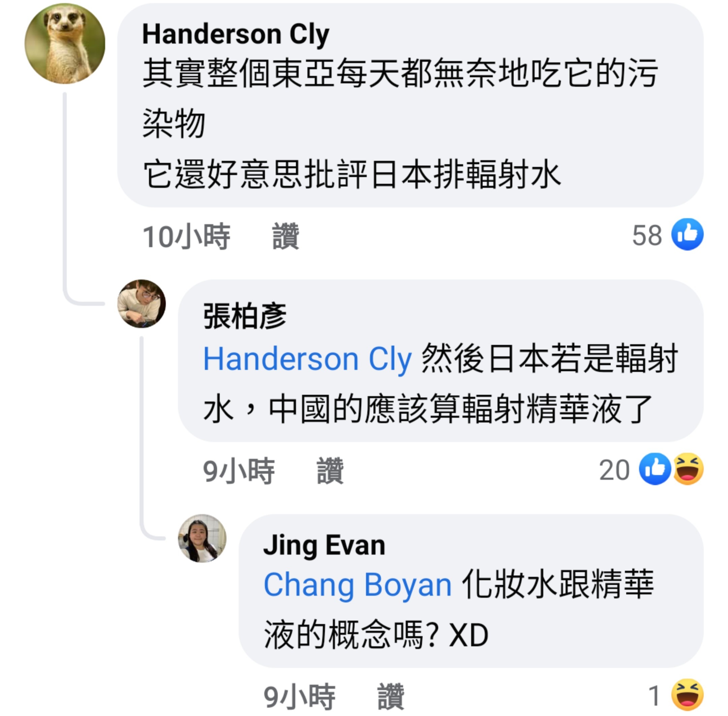Open 張柏彥's profile photo
Screen dimensions: 728x716
point(142,304)
